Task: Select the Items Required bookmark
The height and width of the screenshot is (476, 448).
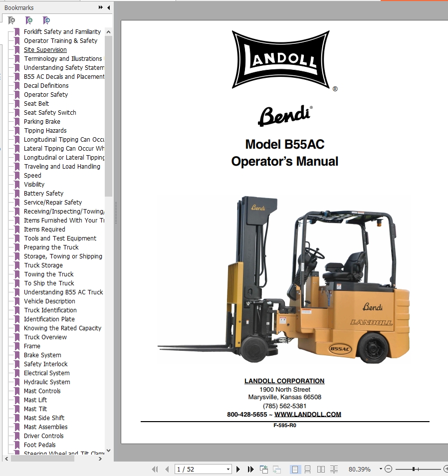Action: [44, 229]
